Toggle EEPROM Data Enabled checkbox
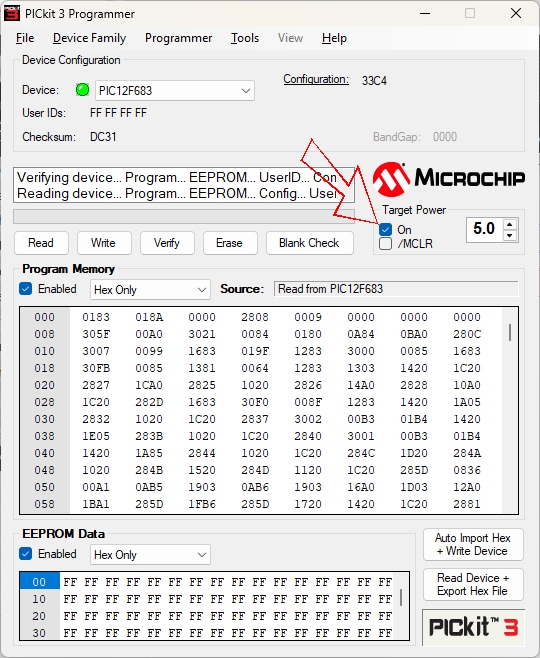 pyautogui.click(x=26, y=554)
